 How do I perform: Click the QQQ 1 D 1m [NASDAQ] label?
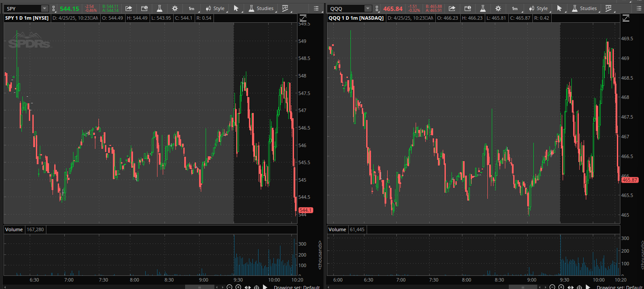[x=356, y=18]
